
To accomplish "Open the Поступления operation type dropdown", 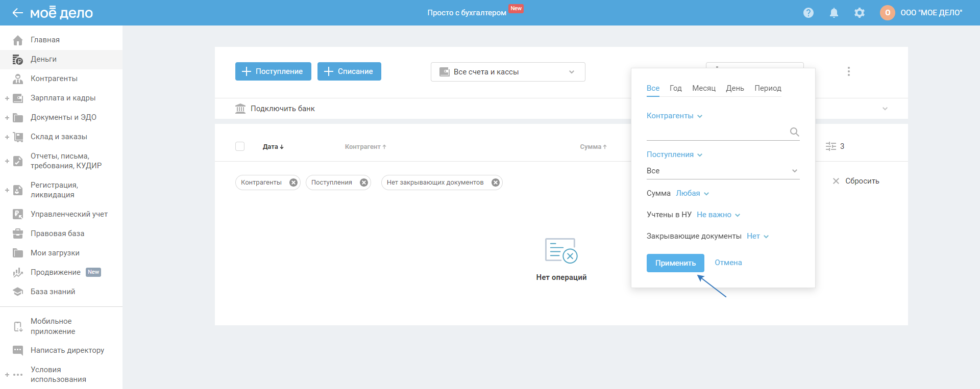I will [674, 154].
